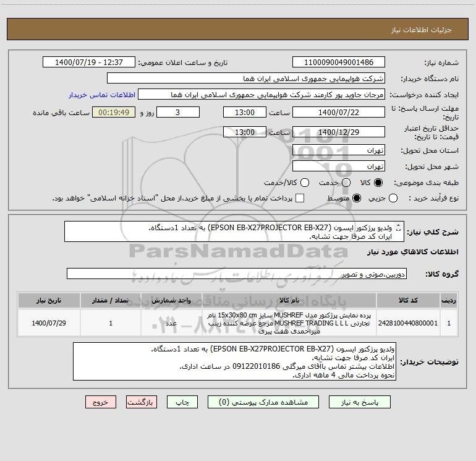Select متوسط purchase process type

coord(357,198)
